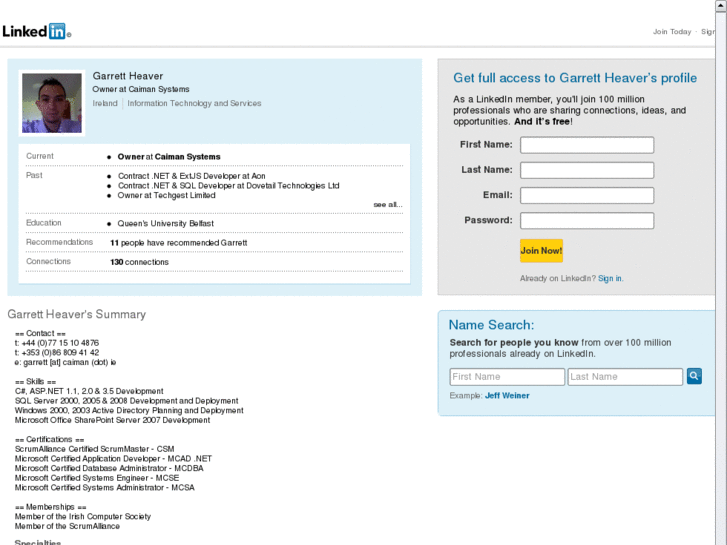
Task: Click 'ScrumAlliance Certified ScrumMaster - CSM'
Action: (x=95, y=449)
